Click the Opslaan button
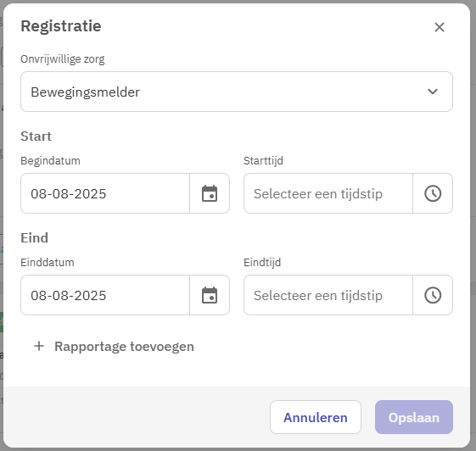Screen dimensions: 476x451 [x=414, y=417]
